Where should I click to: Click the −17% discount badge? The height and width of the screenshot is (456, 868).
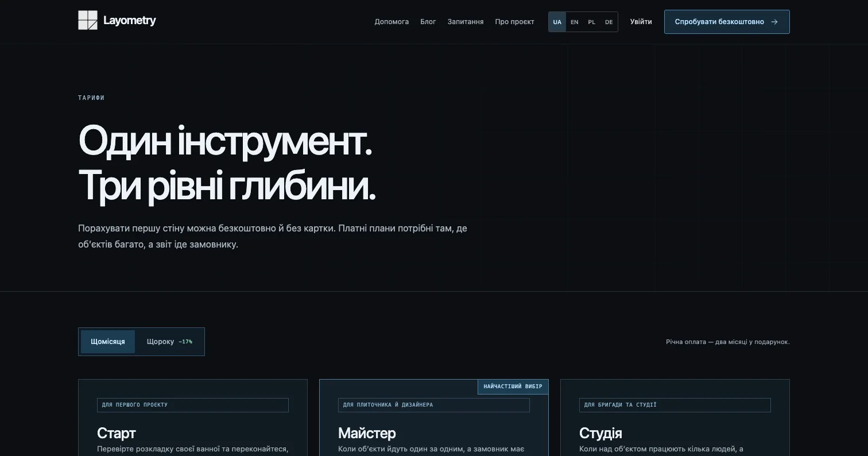tap(185, 342)
